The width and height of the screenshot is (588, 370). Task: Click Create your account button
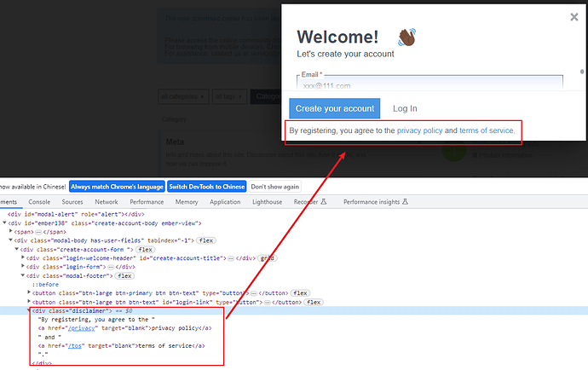coord(335,108)
